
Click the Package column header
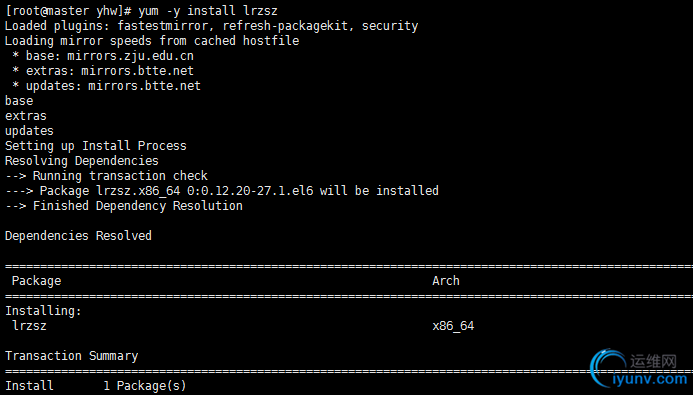tap(37, 281)
